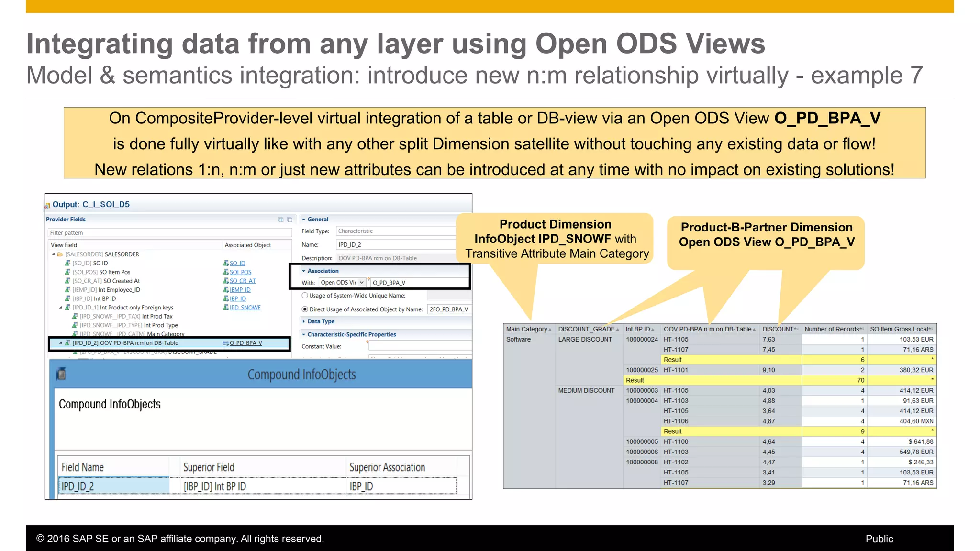Open the IEMP_ID associated object link
Image resolution: width=980 pixels, height=551 pixels.
click(x=240, y=290)
